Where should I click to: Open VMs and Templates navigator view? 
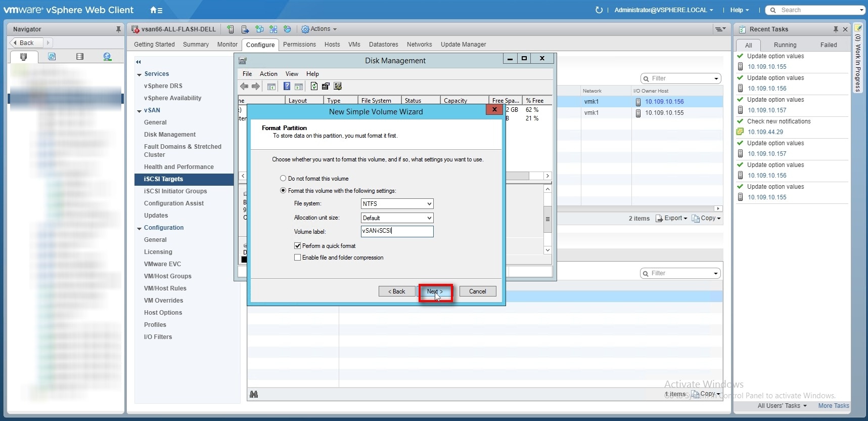[x=52, y=57]
